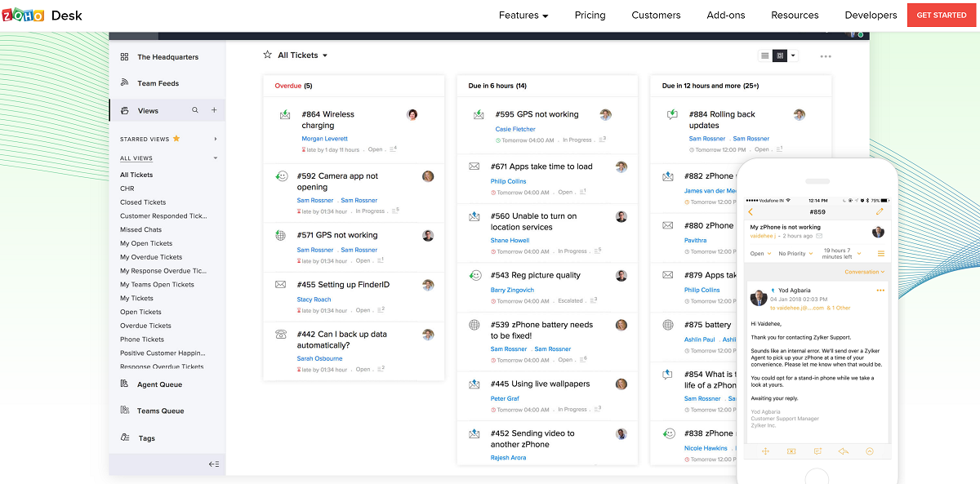Open Team Feeds from the sidebar
The width and height of the screenshot is (980, 484).
(x=158, y=83)
